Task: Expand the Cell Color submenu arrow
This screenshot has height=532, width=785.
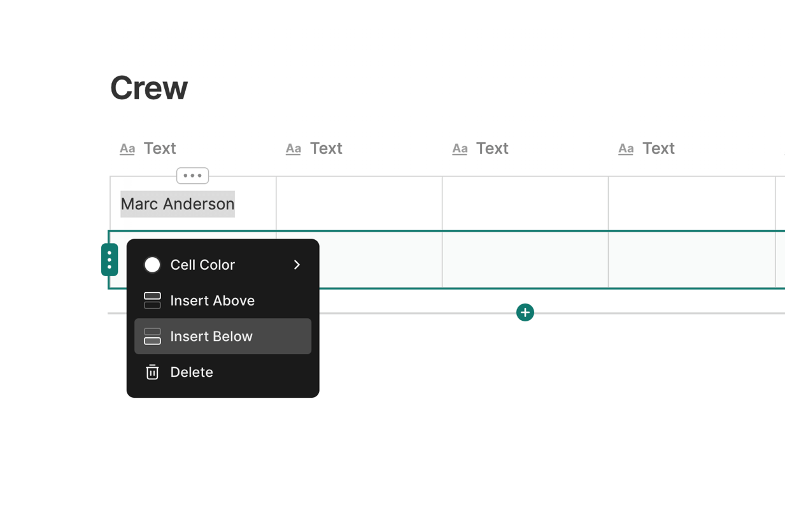Action: tap(297, 265)
